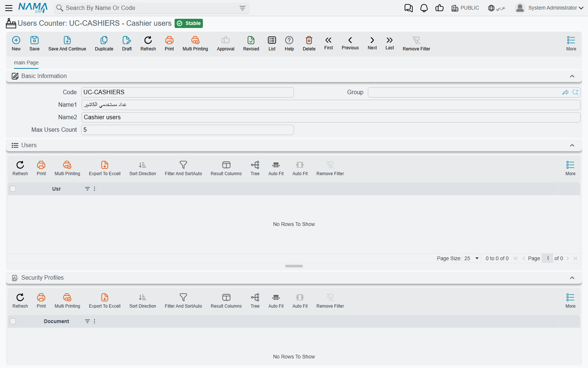Duplicate this users counter
This screenshot has width=588, height=368.
(x=104, y=43)
